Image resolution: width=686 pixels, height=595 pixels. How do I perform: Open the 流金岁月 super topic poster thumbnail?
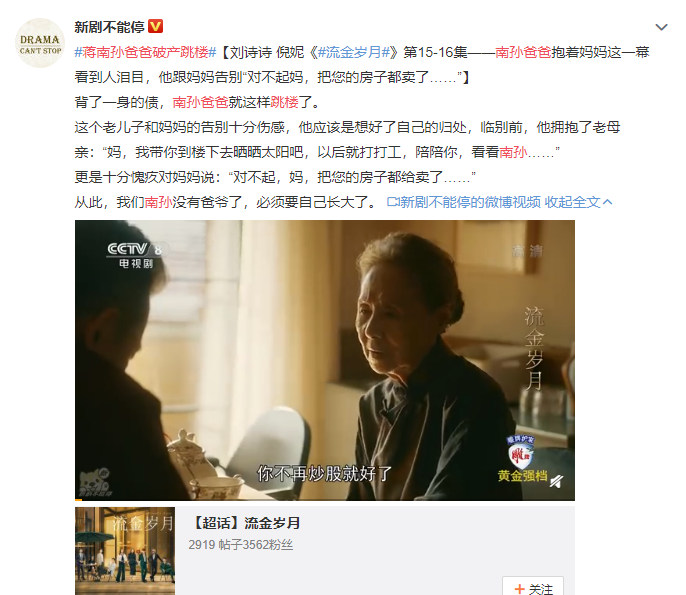pos(125,551)
